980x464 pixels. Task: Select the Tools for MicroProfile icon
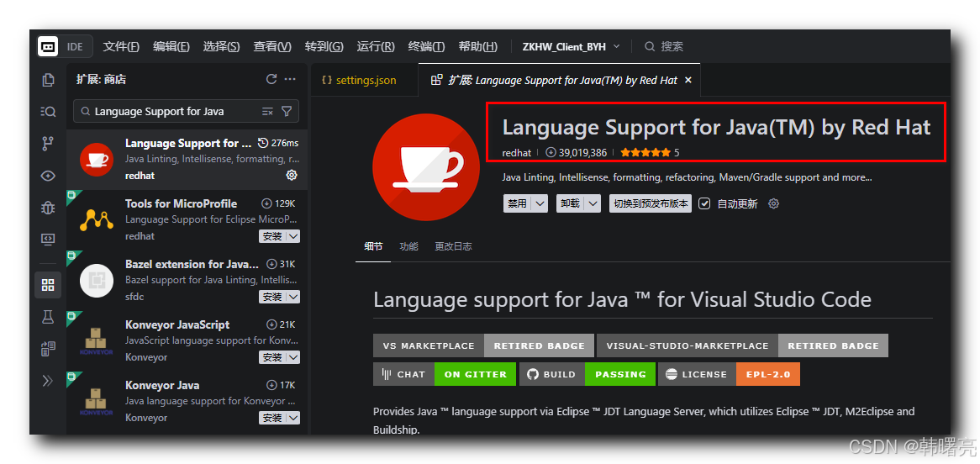tap(97, 220)
